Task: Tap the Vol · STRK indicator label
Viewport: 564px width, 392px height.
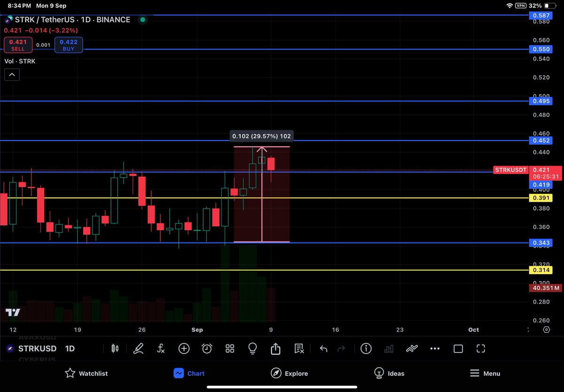Action: [20, 61]
